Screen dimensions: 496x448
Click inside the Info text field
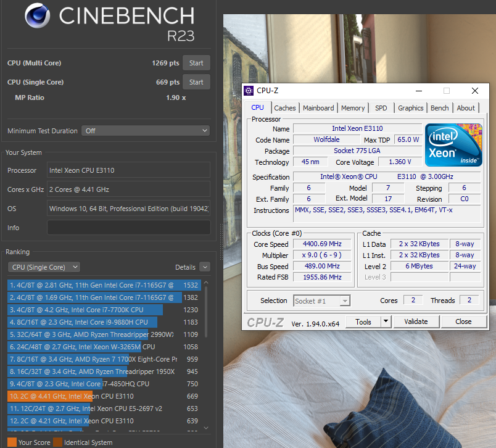pyautogui.click(x=128, y=228)
